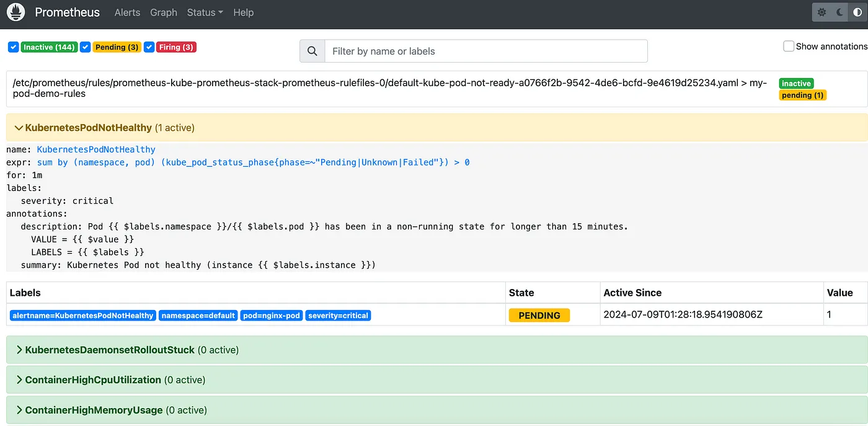Click the 'for: 1m' line
Viewport: 868px width, 426px height.
click(24, 175)
